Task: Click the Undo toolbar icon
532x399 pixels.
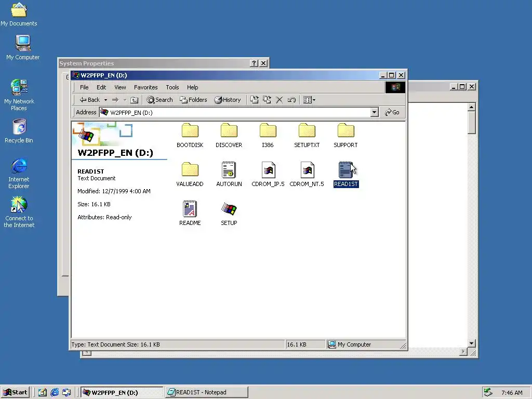Action: click(x=291, y=100)
